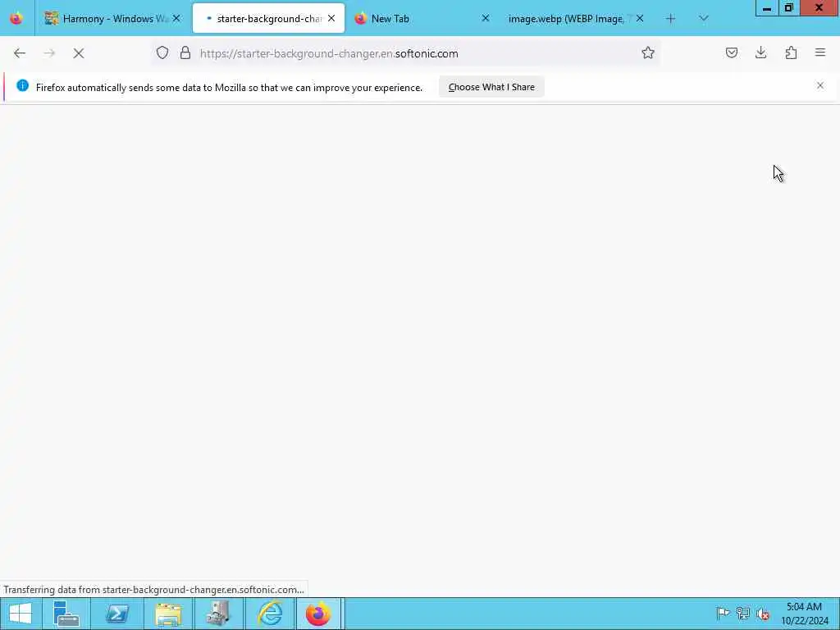Open the Firefox application menu
Viewport: 840px width, 630px height.
820,52
